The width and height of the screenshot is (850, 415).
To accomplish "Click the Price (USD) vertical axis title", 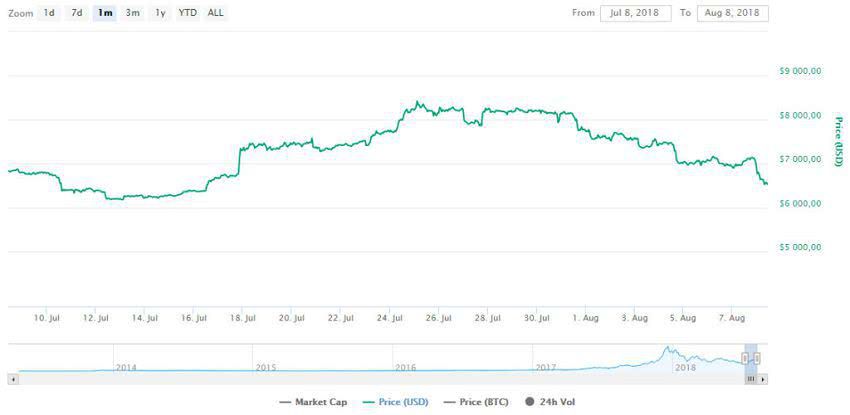I will [839, 141].
